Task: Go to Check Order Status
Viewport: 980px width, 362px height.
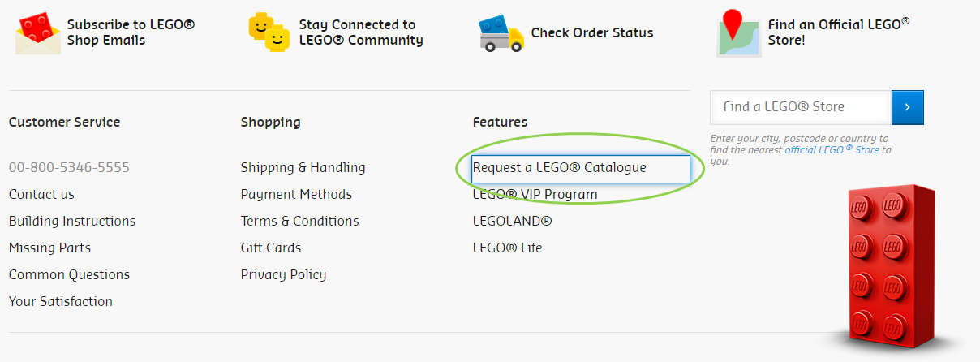Action: pos(592,33)
